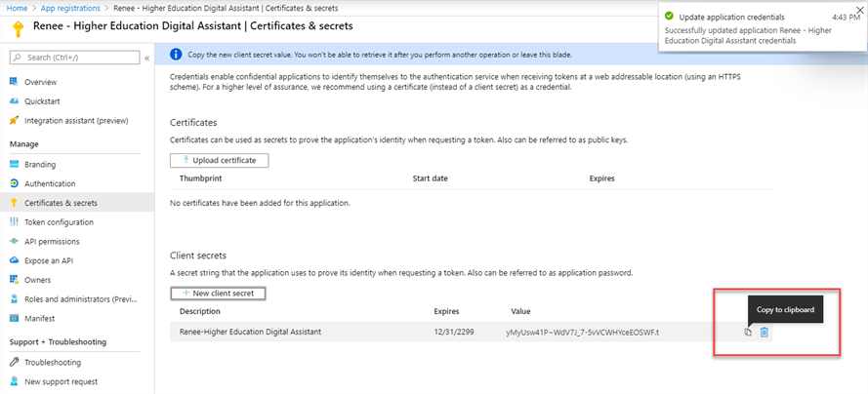The height and width of the screenshot is (394, 868).
Task: Open the Branding page
Action: pos(40,165)
